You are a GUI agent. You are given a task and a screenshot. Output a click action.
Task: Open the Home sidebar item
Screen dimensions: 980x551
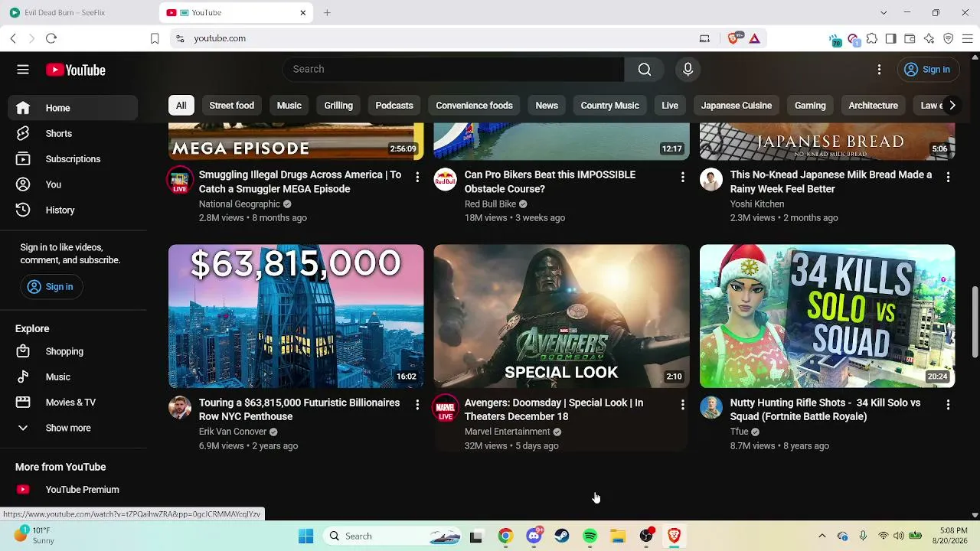coord(73,108)
